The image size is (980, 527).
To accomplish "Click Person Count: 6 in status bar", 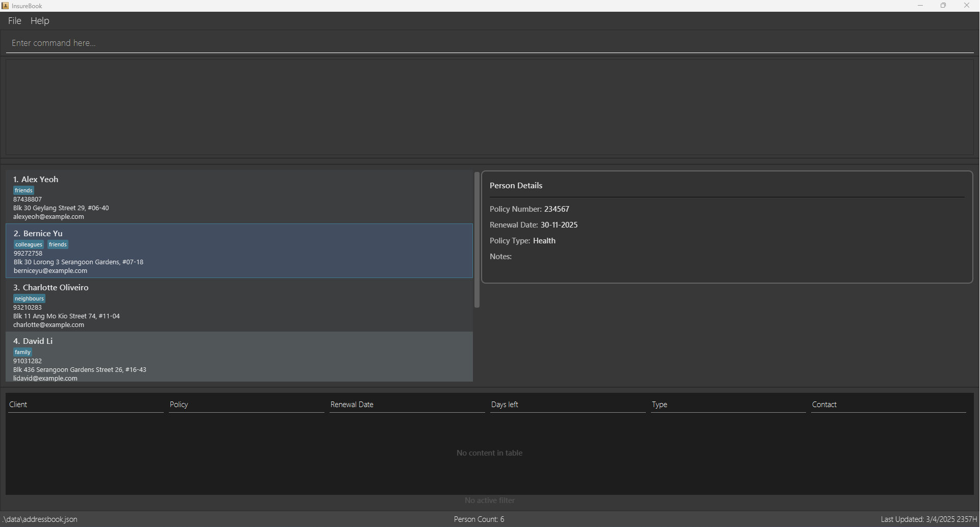I will coord(479,519).
